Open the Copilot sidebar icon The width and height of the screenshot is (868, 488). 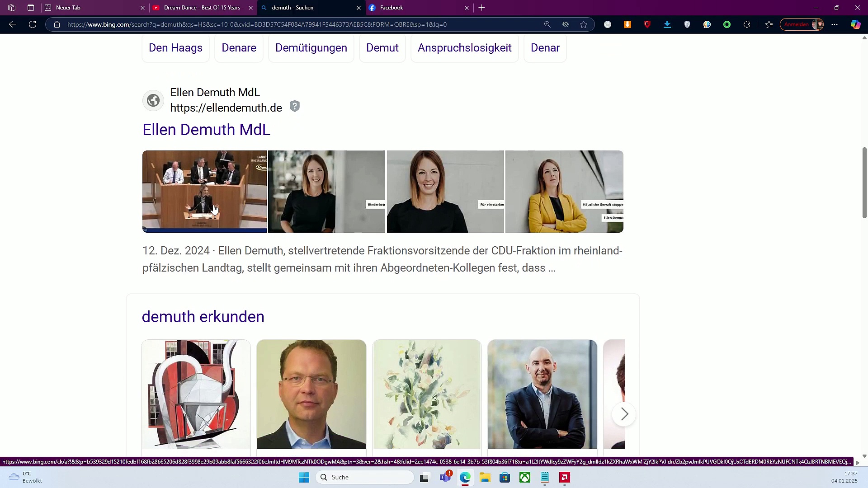[855, 24]
